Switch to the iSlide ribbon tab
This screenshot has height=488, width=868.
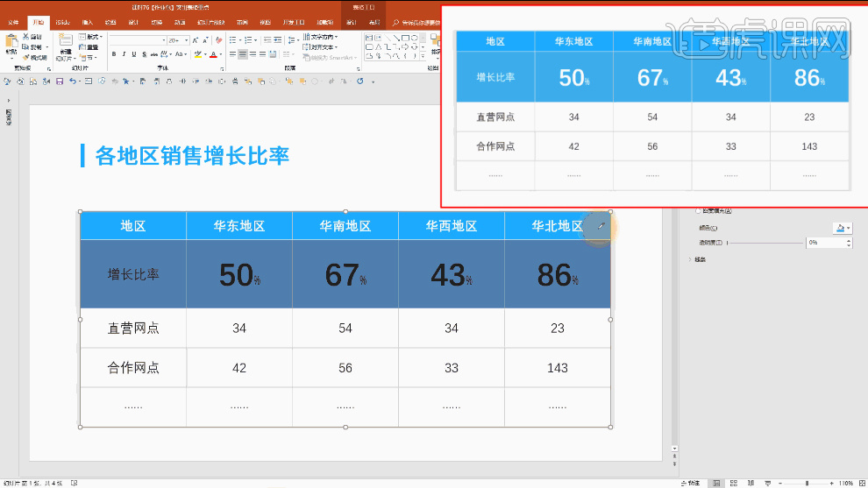[x=62, y=21]
